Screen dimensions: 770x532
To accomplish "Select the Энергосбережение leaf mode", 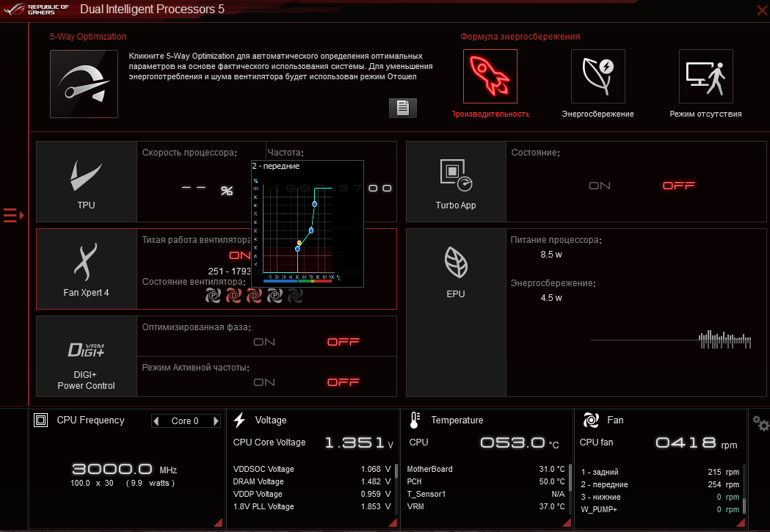I will coord(598,76).
